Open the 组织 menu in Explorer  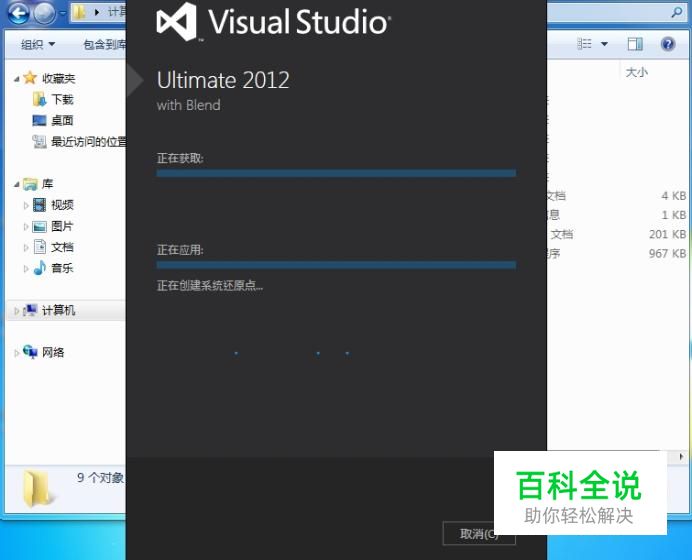[38, 44]
